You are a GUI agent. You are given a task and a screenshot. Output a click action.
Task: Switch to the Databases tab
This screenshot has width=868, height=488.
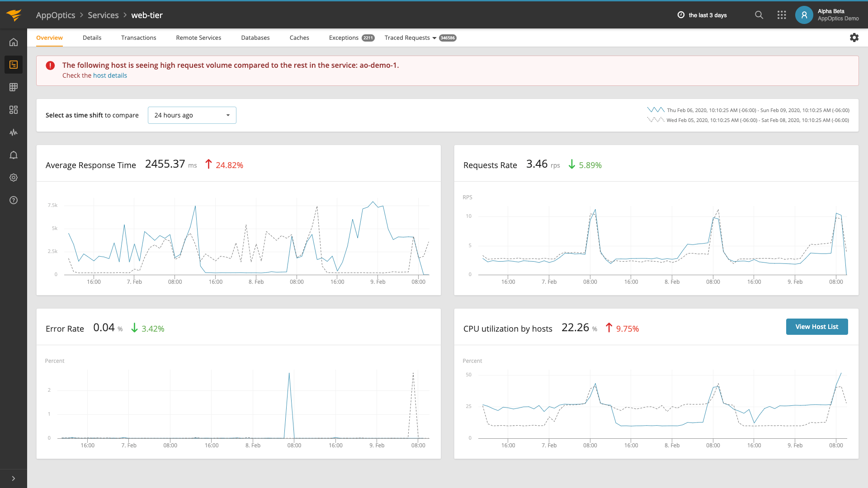[x=255, y=38]
